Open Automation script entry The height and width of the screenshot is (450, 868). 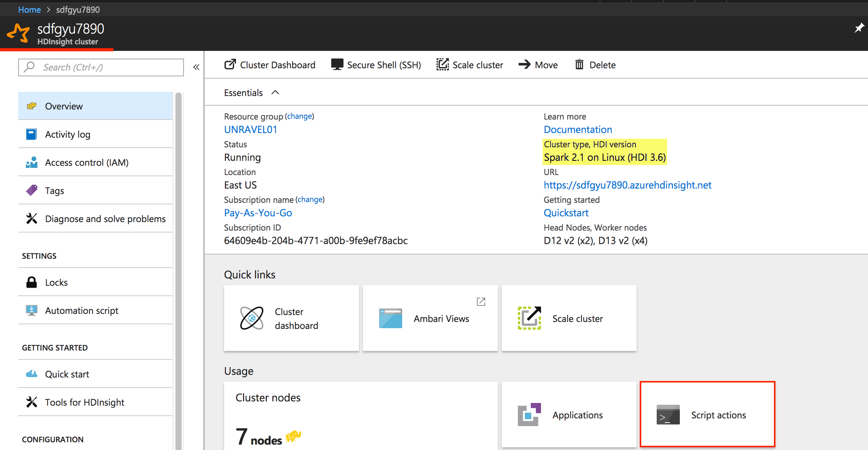pos(95,310)
